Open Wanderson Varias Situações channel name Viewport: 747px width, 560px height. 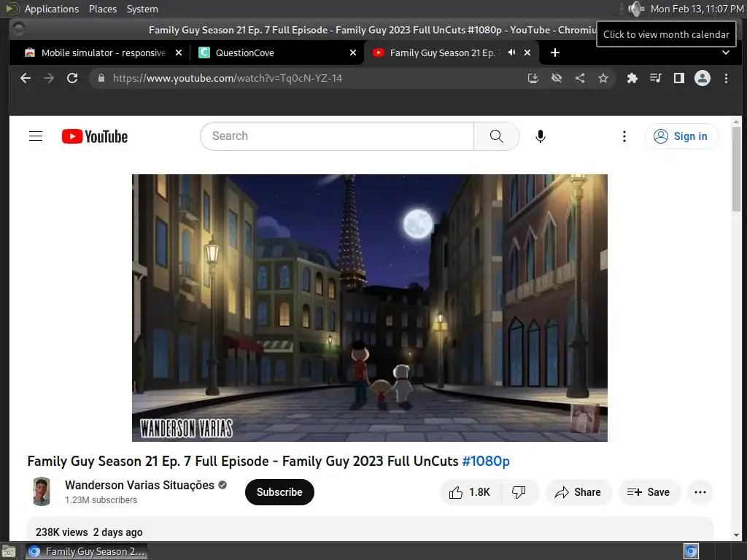139,485
